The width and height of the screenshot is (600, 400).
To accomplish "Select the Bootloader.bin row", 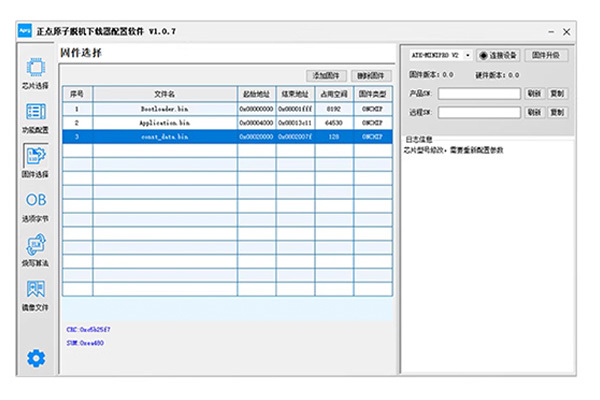I will 164,107.
